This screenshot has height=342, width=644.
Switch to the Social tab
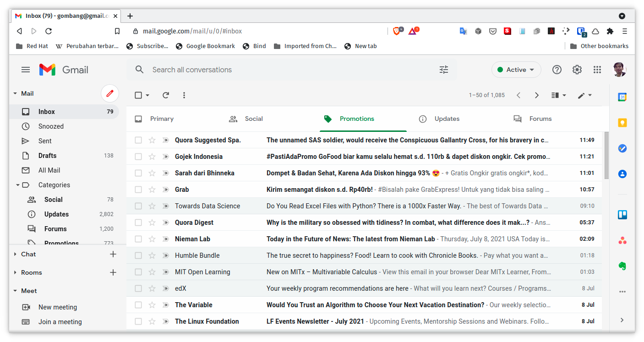[269, 119]
